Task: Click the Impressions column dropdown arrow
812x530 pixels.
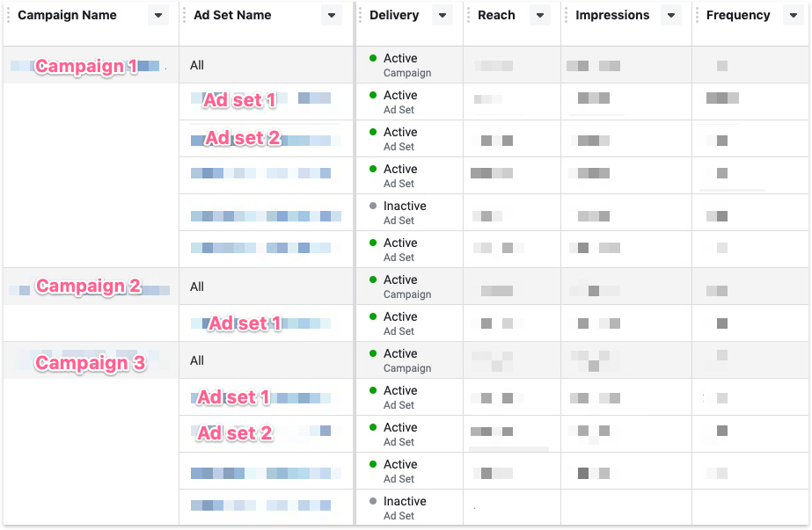Action: [671, 16]
